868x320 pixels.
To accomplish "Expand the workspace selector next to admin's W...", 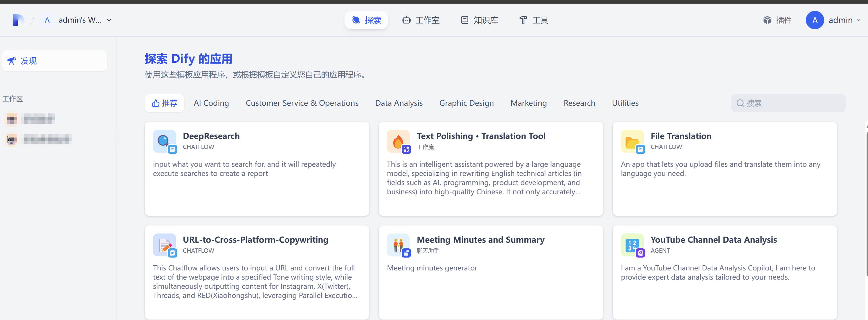I will pos(109,20).
